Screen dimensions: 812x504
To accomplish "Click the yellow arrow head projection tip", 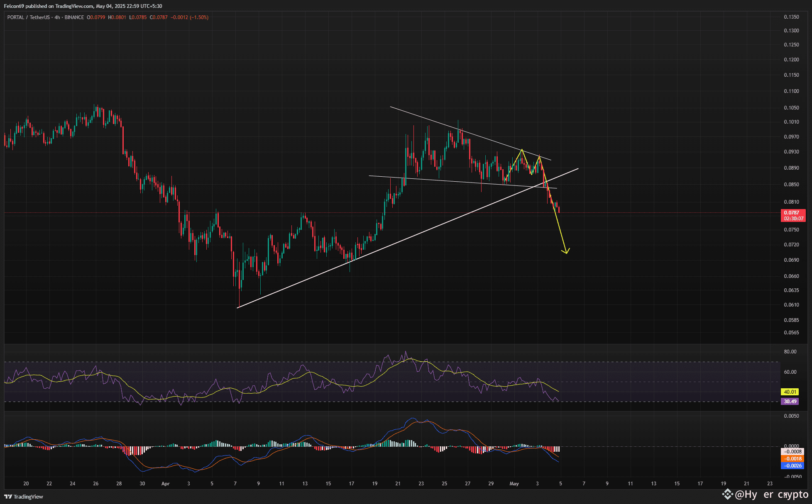I will point(566,252).
